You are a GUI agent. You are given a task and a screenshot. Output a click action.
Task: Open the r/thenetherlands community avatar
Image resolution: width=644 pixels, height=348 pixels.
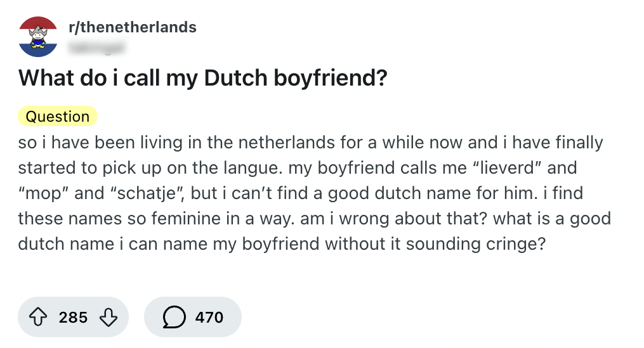(x=38, y=37)
